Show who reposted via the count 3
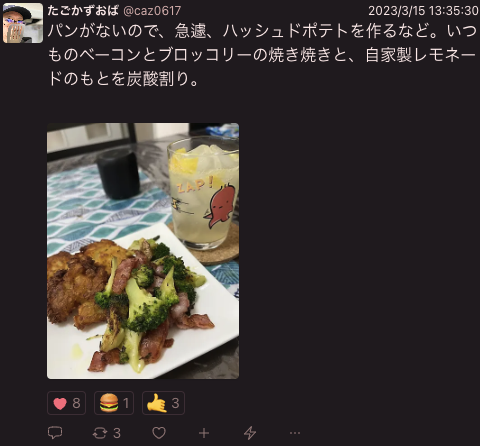Viewport: 480px width, 446px height. 117,433
